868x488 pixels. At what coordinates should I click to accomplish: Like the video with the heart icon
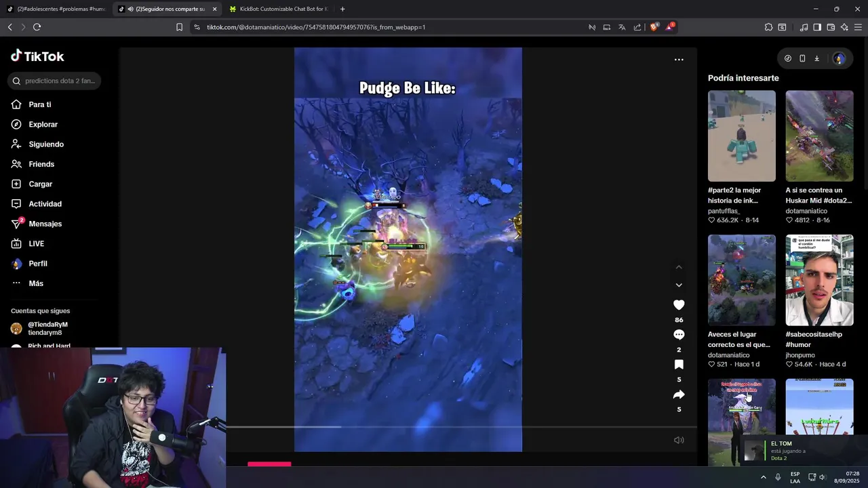pyautogui.click(x=679, y=305)
